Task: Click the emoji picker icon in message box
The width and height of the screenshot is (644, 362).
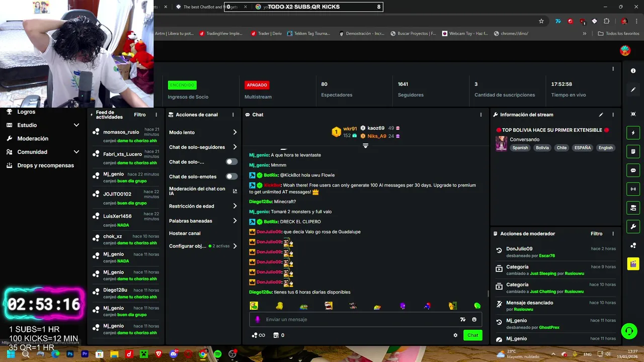Action: 474,319
